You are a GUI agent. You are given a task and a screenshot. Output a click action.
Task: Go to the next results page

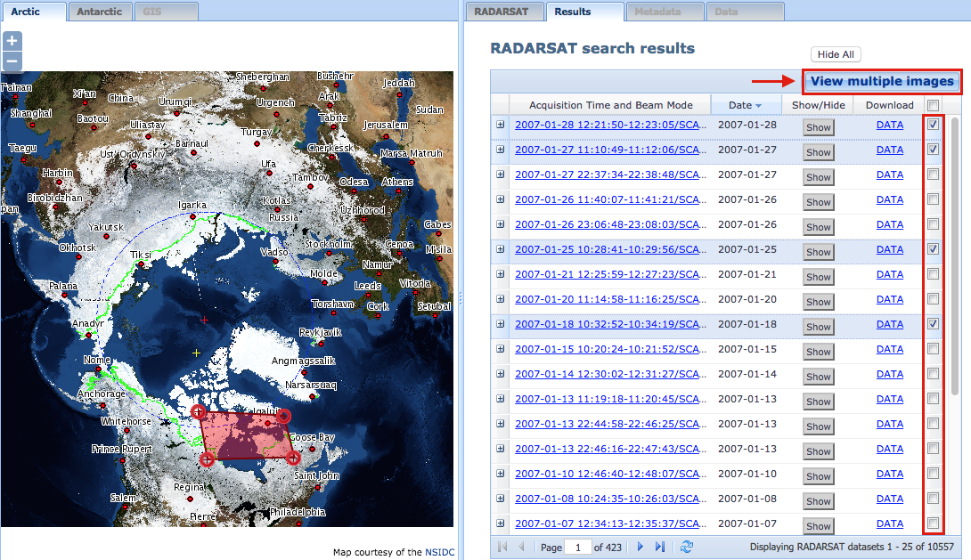[x=640, y=548]
